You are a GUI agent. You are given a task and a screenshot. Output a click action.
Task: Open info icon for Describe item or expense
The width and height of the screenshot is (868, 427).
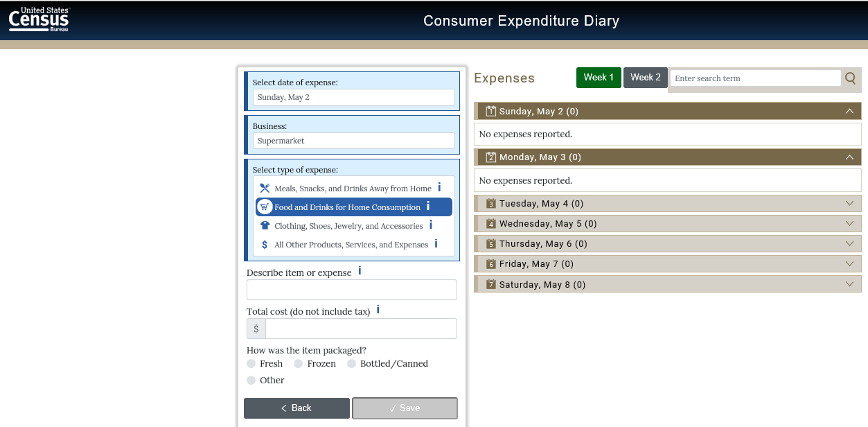(x=360, y=272)
